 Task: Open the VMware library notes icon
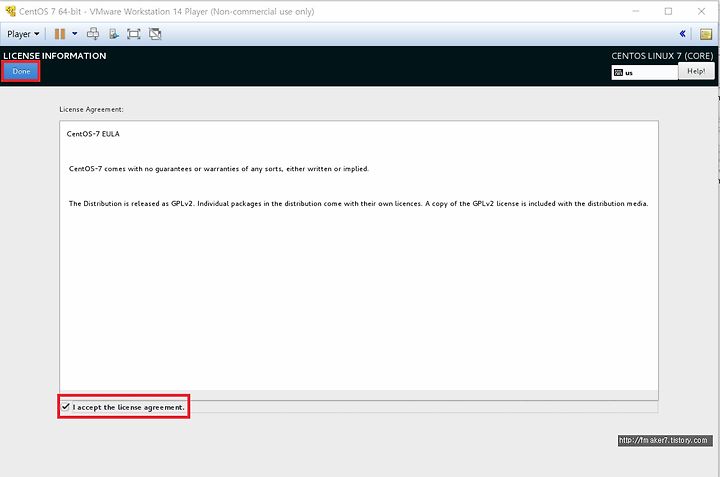pyautogui.click(x=706, y=34)
